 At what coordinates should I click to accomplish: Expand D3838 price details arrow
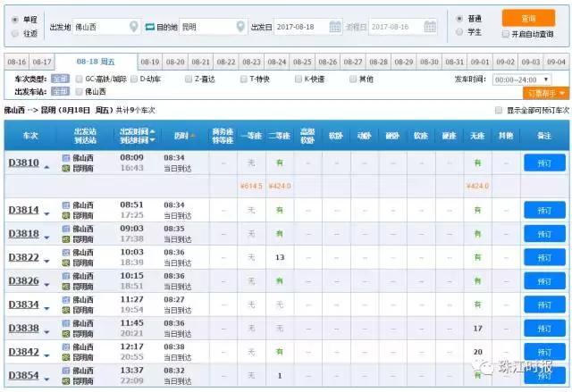point(46,332)
